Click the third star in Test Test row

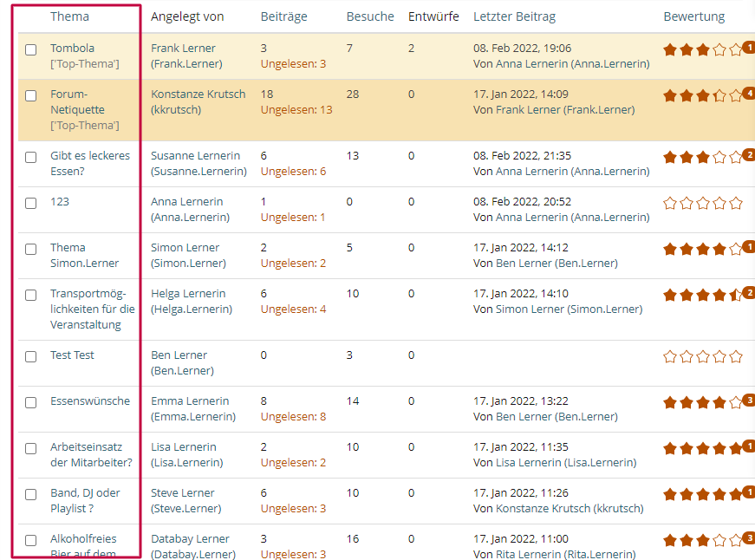(703, 356)
